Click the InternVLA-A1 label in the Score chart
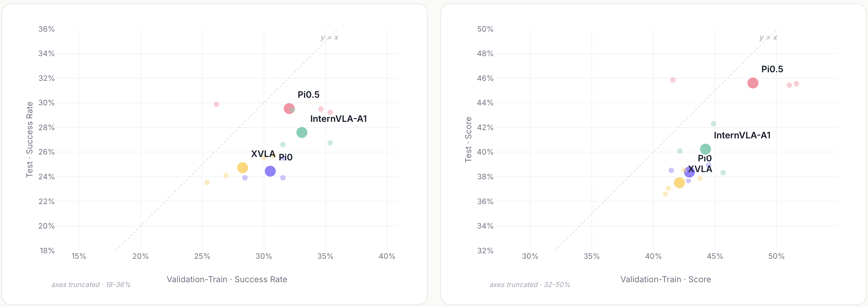The height and width of the screenshot is (307, 868). tap(742, 135)
